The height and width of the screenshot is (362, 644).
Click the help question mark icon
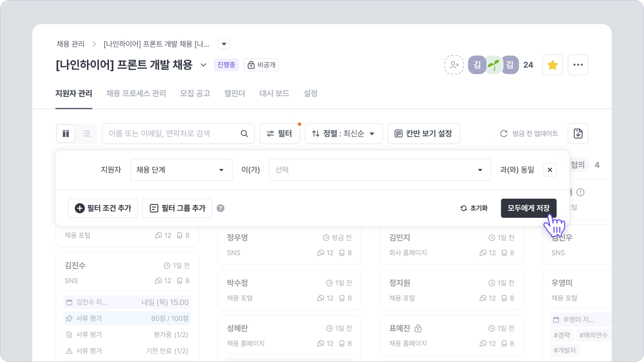click(x=221, y=208)
